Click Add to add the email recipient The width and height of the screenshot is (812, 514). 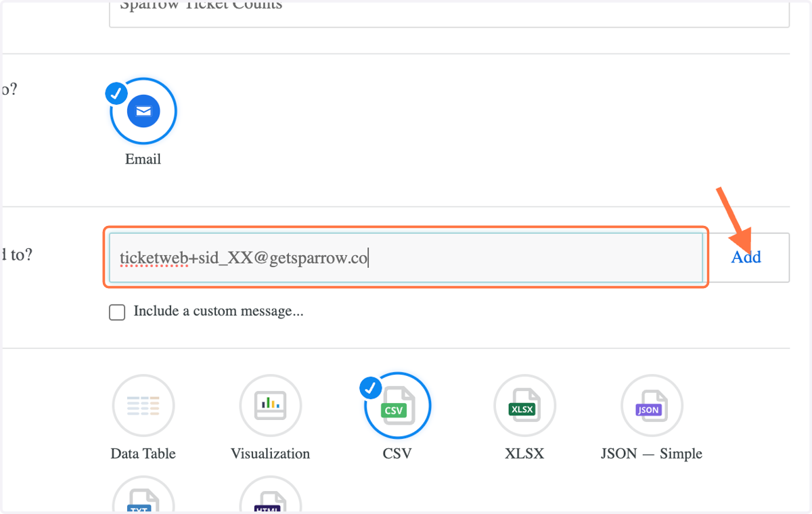(x=746, y=257)
